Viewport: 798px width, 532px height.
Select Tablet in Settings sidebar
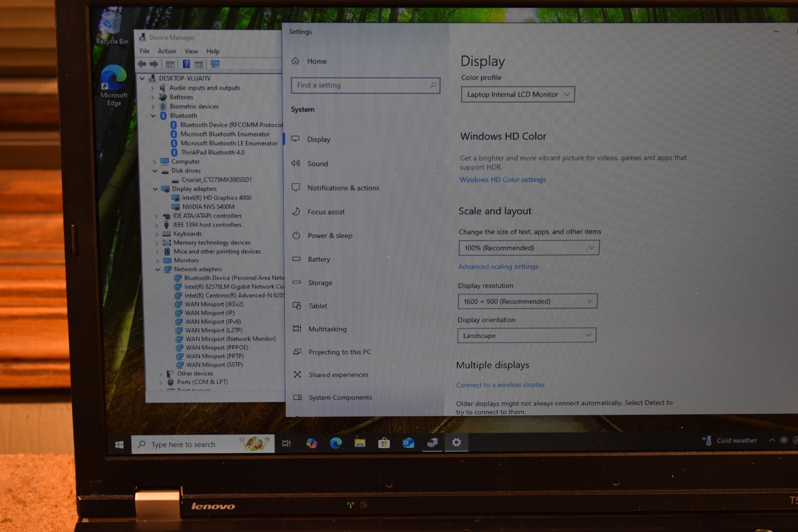click(x=318, y=306)
